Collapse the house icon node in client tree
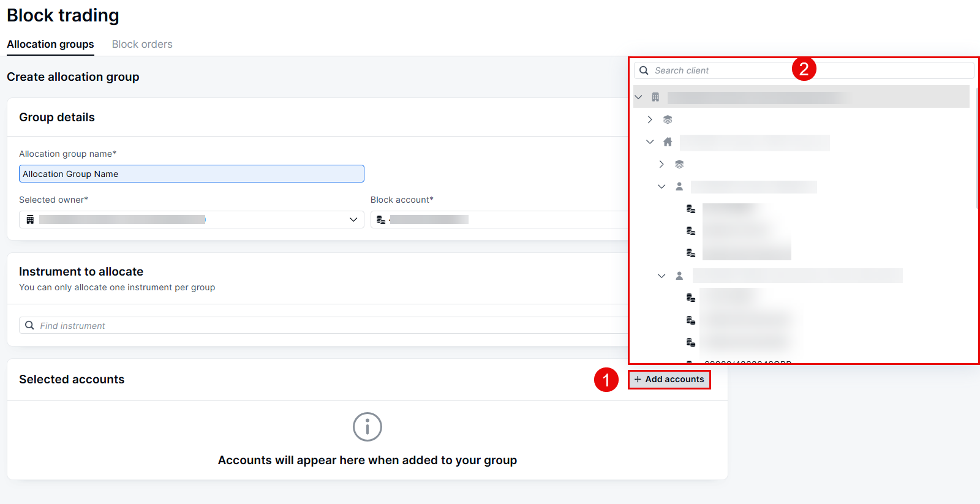 650,142
